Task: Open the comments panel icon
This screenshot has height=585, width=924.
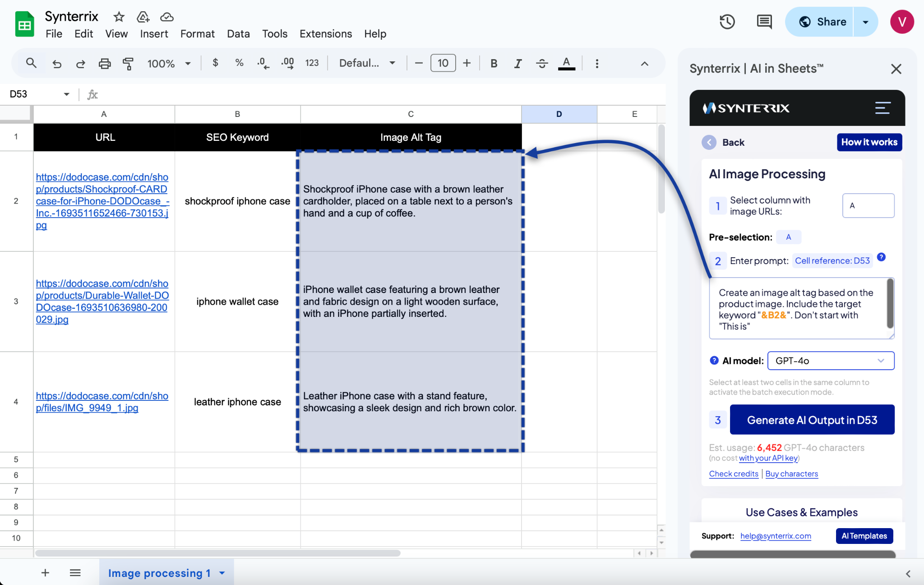Action: [764, 22]
